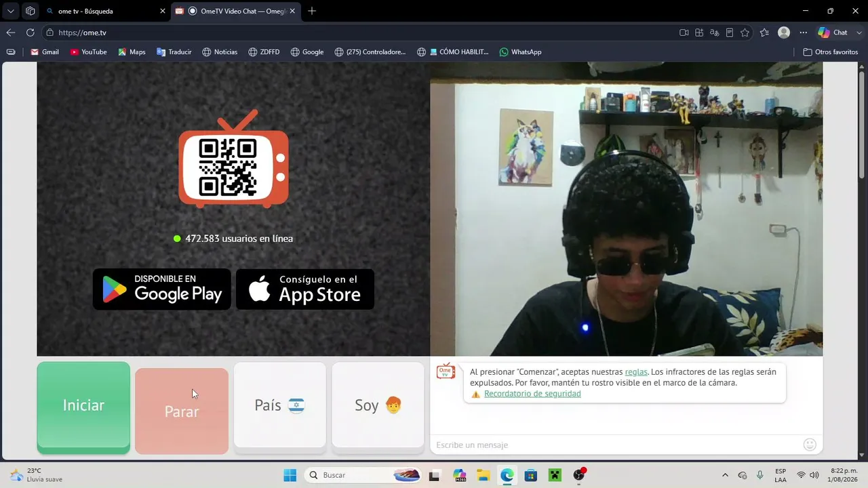
Task: Click the green Iniciar button
Action: (83, 406)
